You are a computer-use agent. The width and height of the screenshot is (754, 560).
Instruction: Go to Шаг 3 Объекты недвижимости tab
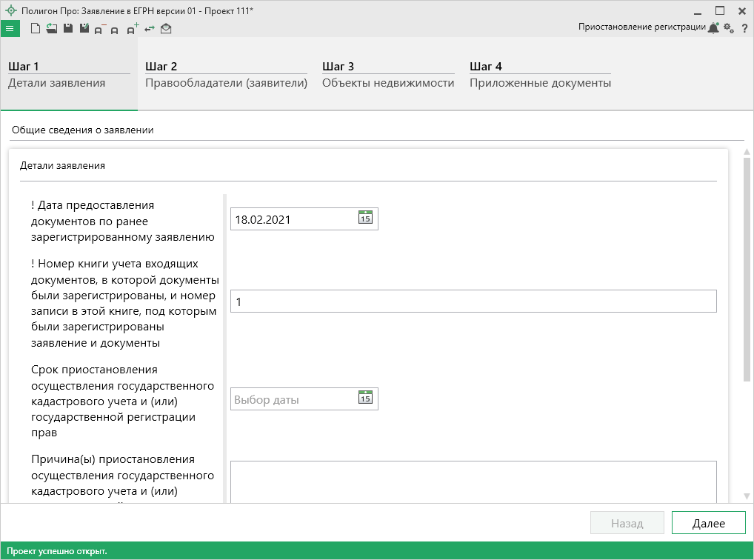(387, 75)
